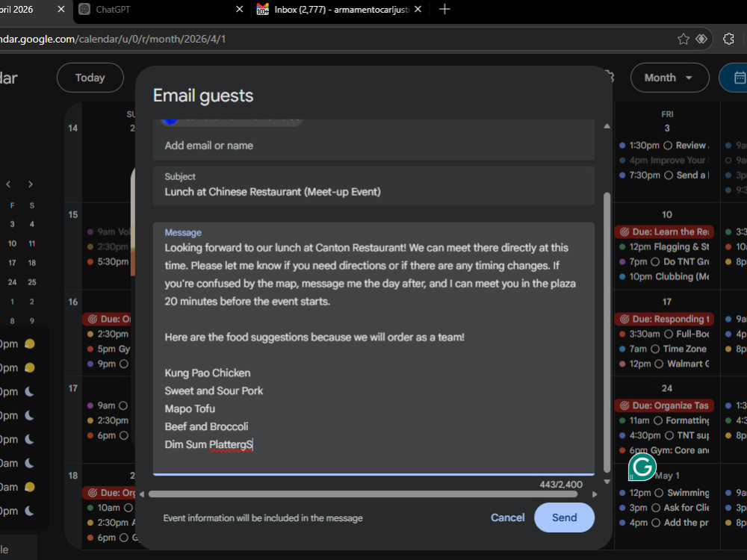Click the Add email or name field
This screenshot has width=747, height=560.
tap(373, 146)
